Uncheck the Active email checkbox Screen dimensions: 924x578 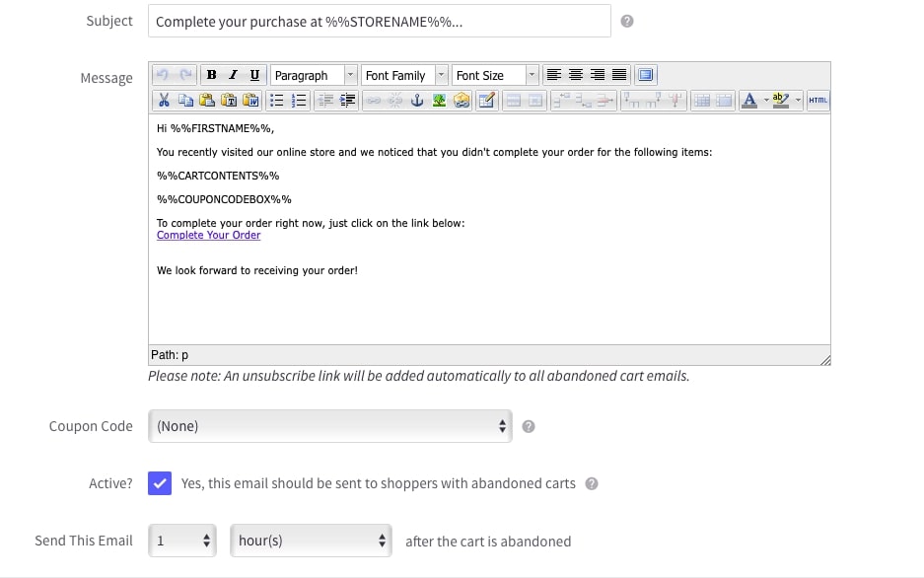click(x=160, y=483)
